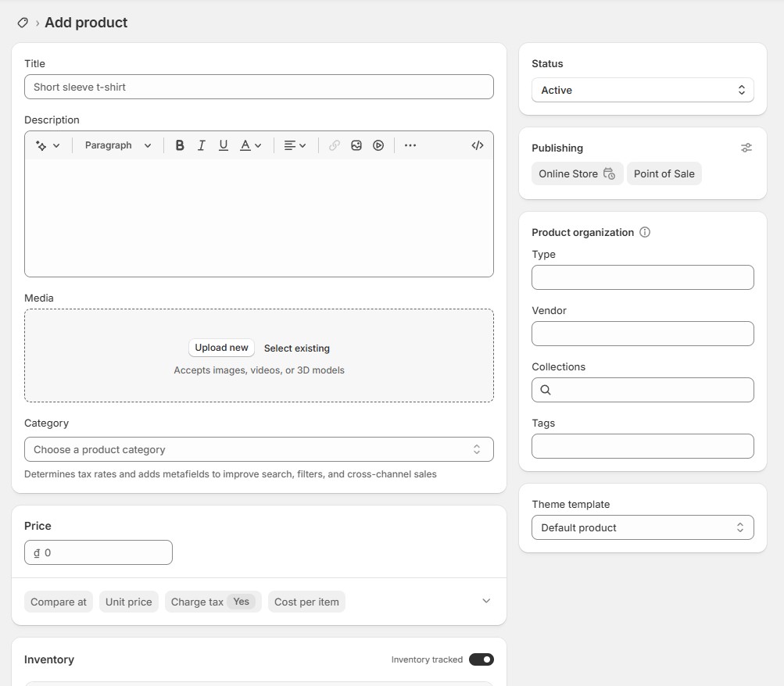Image resolution: width=784 pixels, height=686 pixels.
Task: Click the 'Determines tax rates' helper text
Action: pos(231,474)
